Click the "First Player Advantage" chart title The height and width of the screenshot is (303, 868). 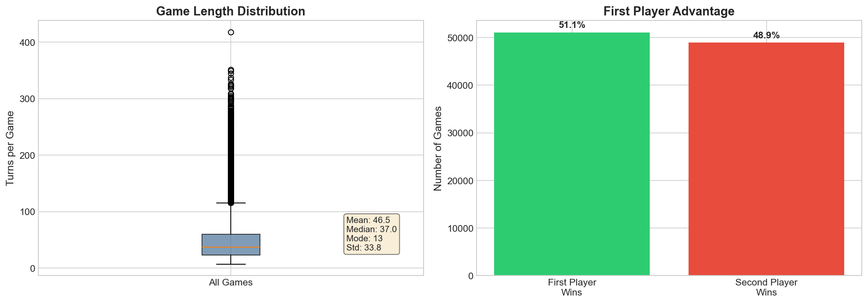tap(669, 11)
